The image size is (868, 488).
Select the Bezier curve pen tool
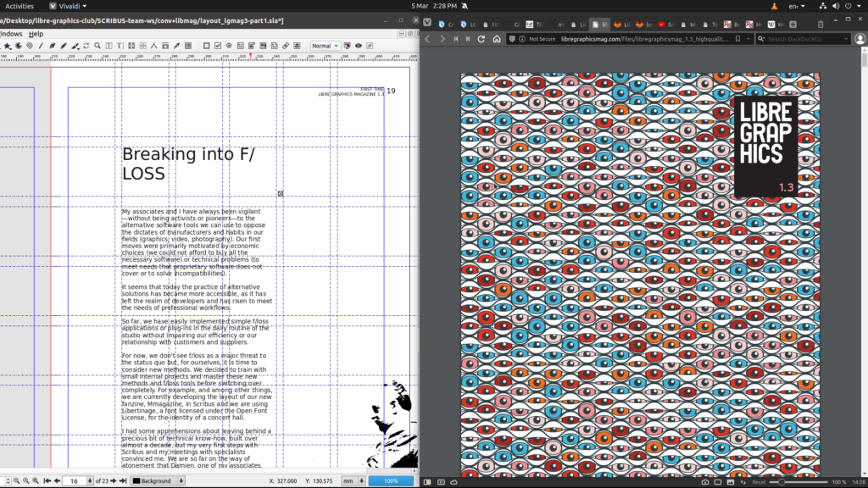point(52,46)
